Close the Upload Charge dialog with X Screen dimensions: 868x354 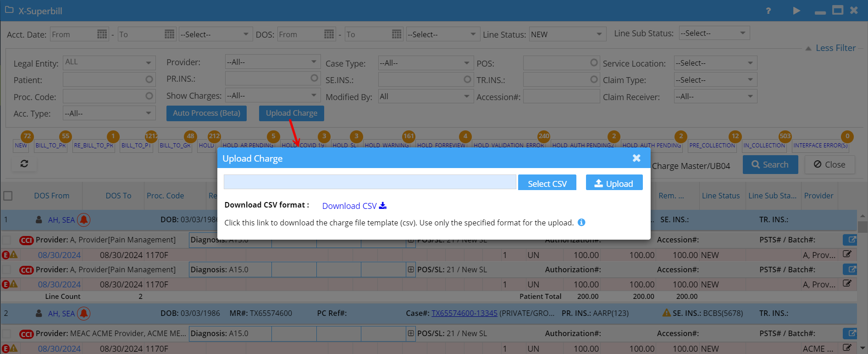636,158
